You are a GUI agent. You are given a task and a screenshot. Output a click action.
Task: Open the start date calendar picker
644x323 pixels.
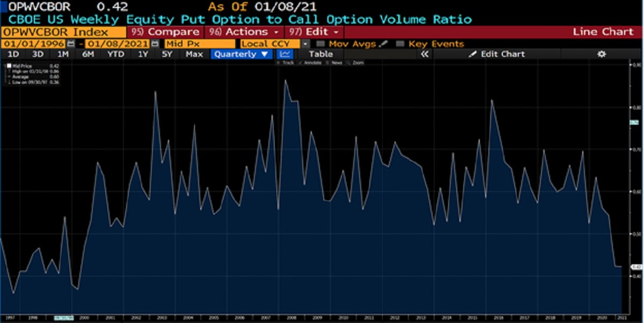pyautogui.click(x=71, y=44)
